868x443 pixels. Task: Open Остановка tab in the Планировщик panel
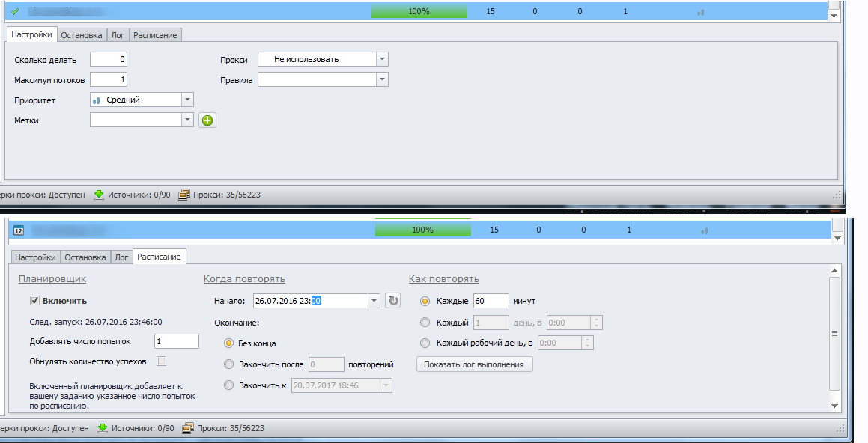[x=85, y=257]
